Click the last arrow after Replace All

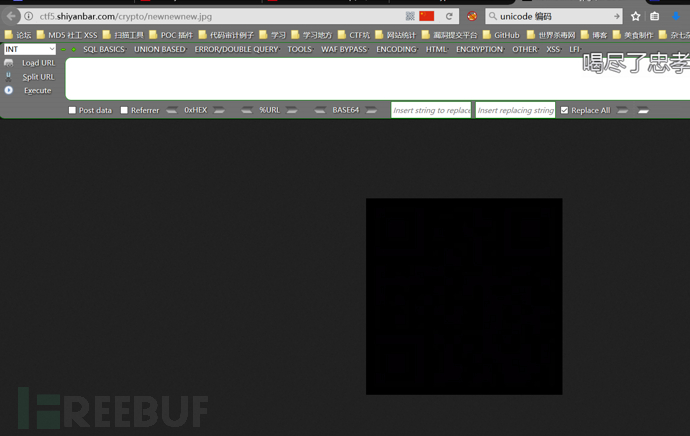pos(643,110)
